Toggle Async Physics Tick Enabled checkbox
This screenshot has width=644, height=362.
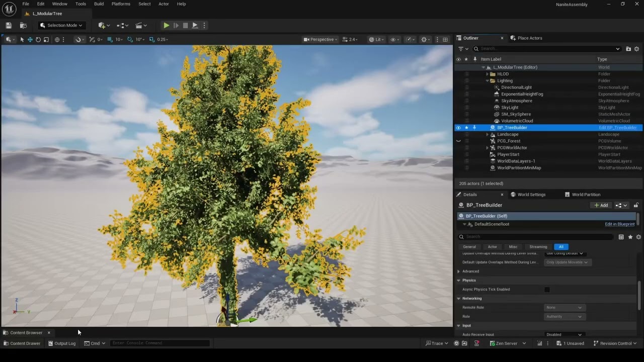[x=547, y=290]
